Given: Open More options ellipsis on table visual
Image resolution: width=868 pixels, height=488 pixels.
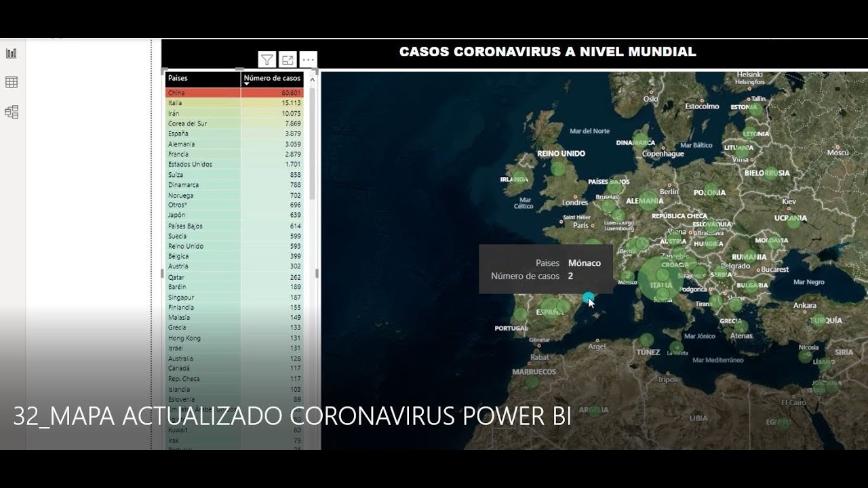Looking at the screenshot, I should pos(309,60).
